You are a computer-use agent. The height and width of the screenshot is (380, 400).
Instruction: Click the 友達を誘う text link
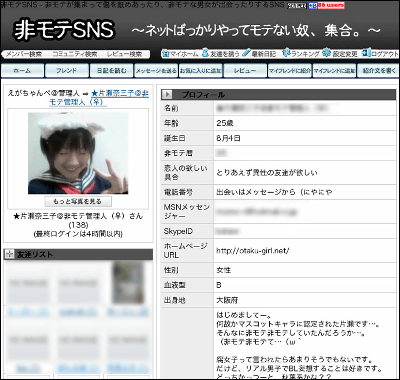225,54
